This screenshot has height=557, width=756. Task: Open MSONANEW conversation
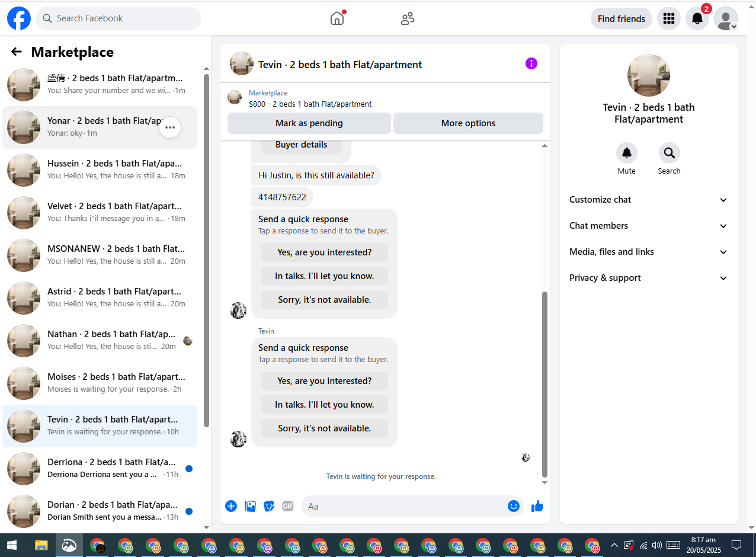point(100,255)
